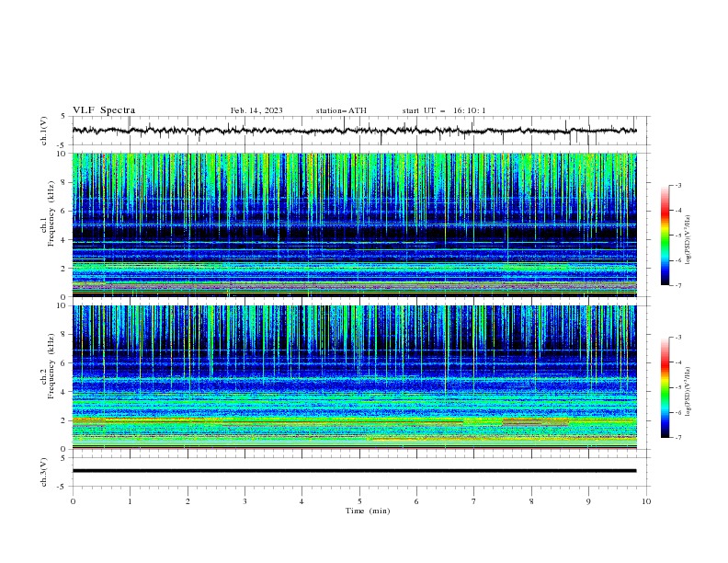
Task: Click the ch.2 spectrogram plot area
Action: click(x=354, y=377)
